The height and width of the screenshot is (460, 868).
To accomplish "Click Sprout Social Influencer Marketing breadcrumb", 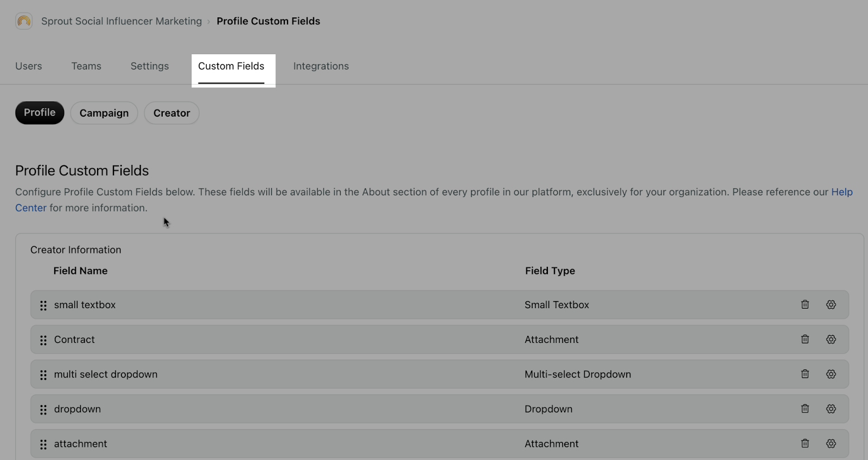I will click(122, 21).
